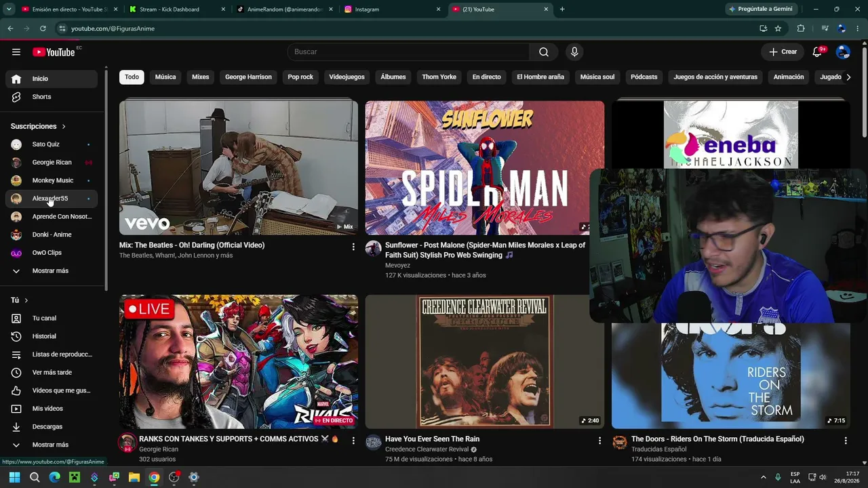Switch to the AnimeRandom TikTok tab
This screenshot has width=868, height=488.
(283, 9)
